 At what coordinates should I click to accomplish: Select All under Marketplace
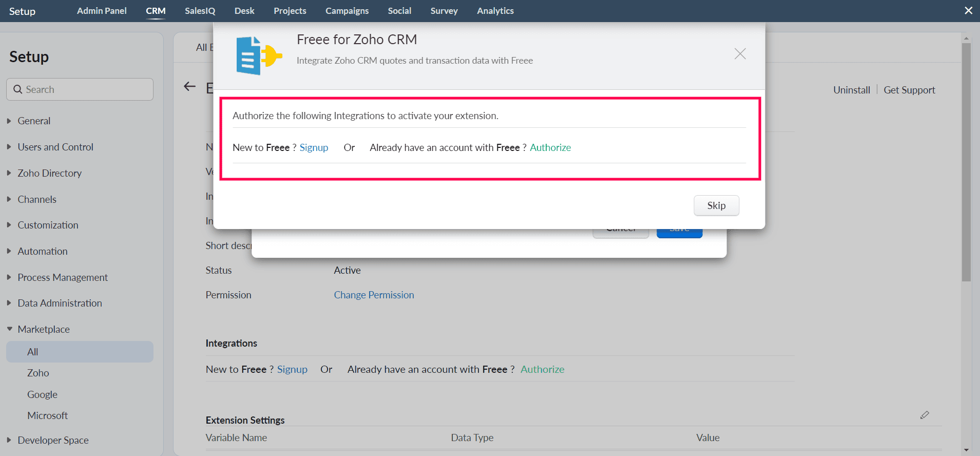[80, 352]
